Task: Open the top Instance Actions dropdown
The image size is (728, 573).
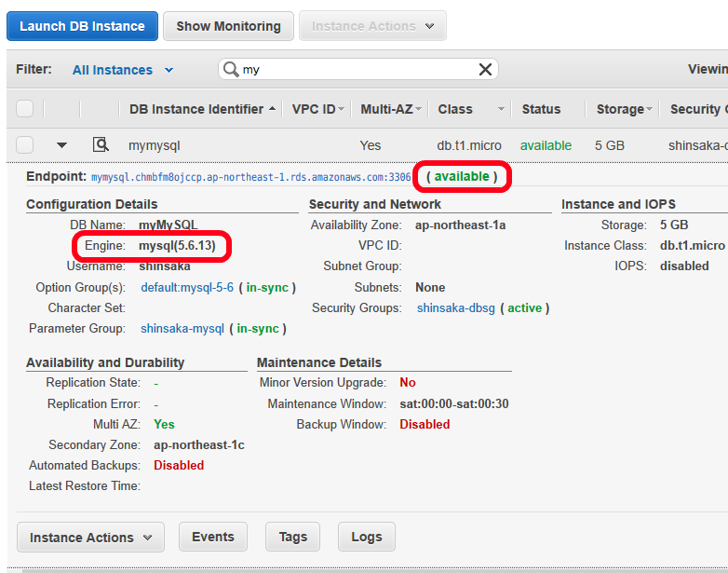Action: coord(372,26)
